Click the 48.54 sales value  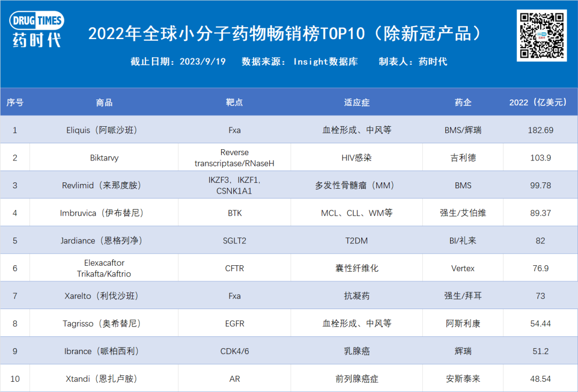(x=541, y=379)
